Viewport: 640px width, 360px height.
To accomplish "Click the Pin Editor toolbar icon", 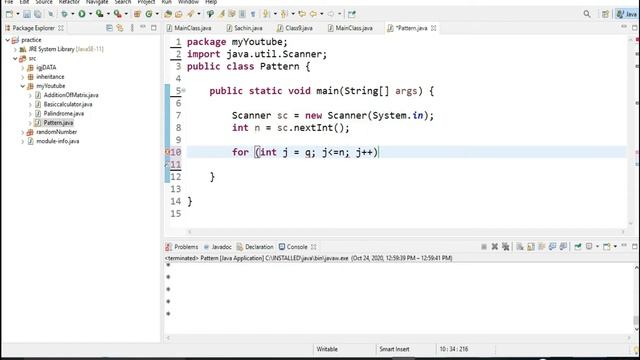I will click(352, 14).
